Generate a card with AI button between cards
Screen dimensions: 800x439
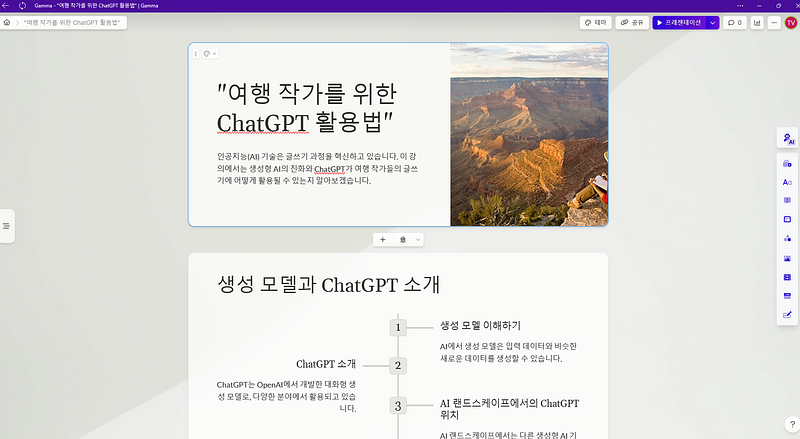403,239
